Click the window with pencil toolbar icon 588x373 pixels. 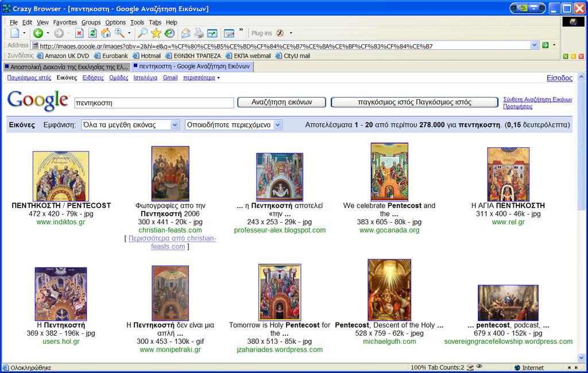click(x=229, y=33)
